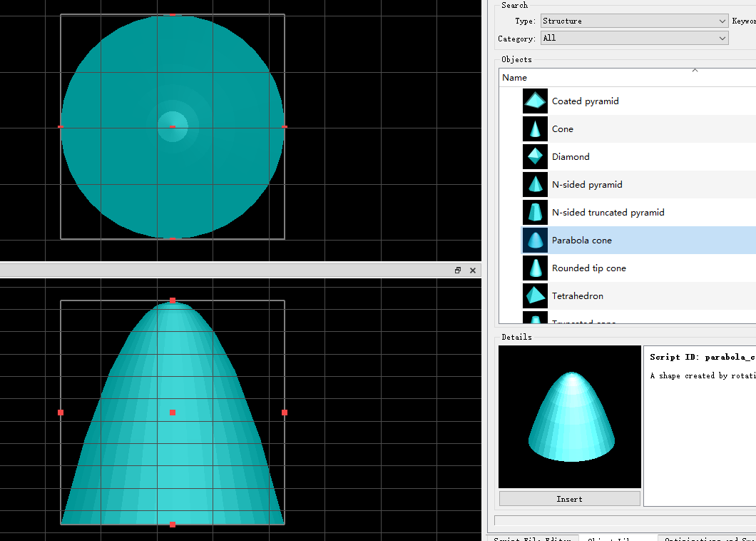Image resolution: width=756 pixels, height=541 pixels.
Task: Click the center handle in top-view circle
Action: pyautogui.click(x=173, y=127)
